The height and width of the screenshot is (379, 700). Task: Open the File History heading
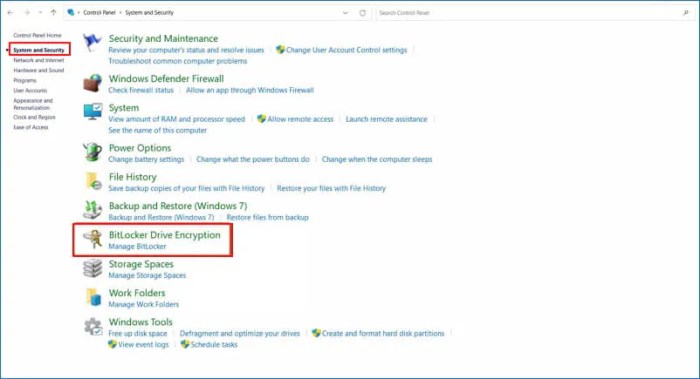(x=133, y=177)
